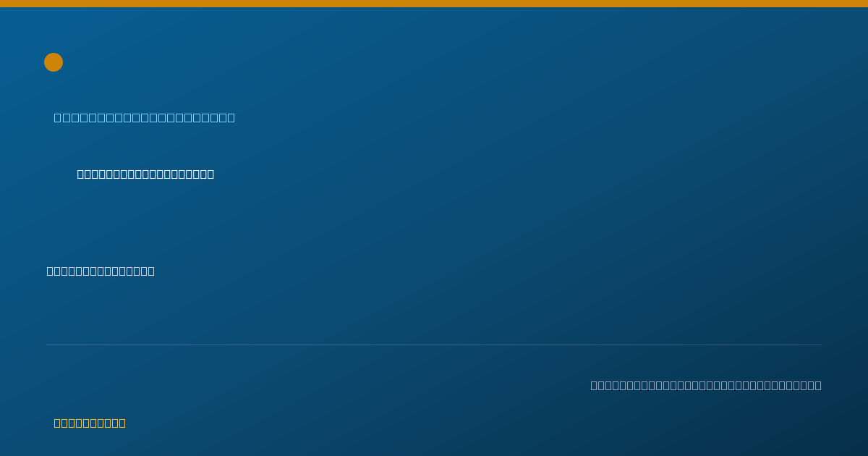Viewport: 868px width, 456px height.
Task: Open the yellow link text below the divider
Action: [x=90, y=423]
